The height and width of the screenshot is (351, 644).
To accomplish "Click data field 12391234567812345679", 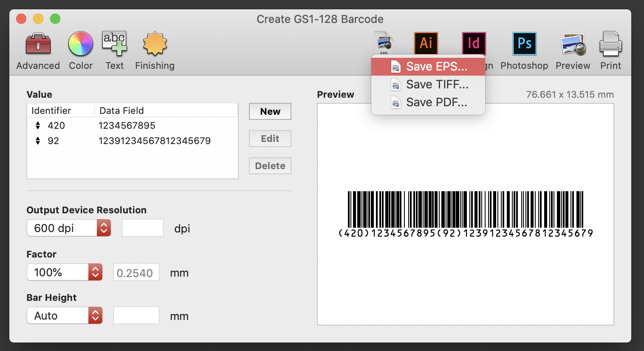I will tap(155, 141).
